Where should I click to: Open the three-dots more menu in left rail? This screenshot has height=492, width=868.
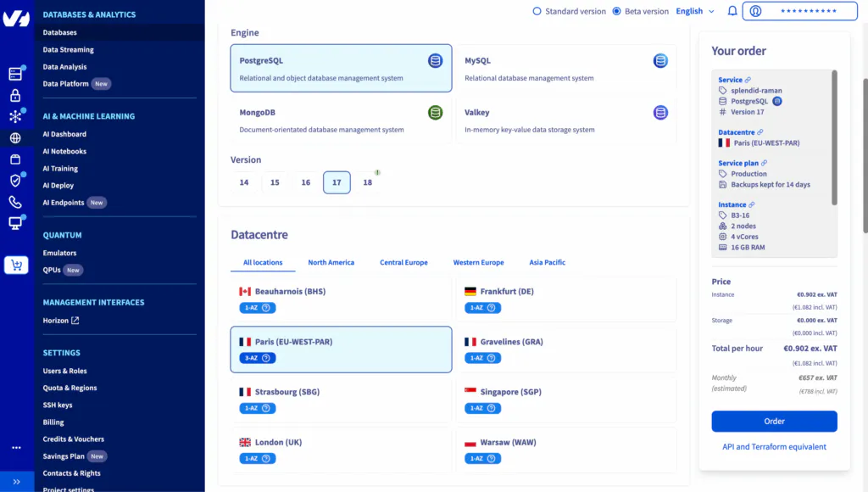(16, 448)
